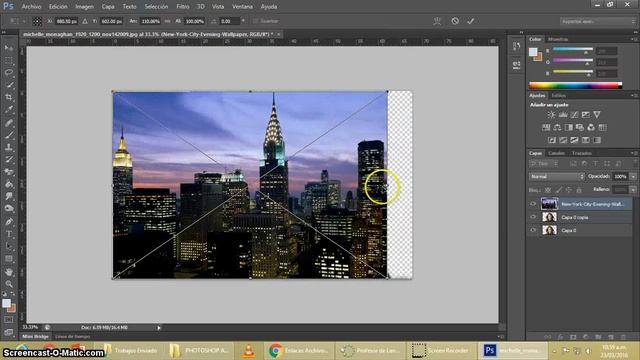Select the Paint Bucket tool

[x=9, y=184]
